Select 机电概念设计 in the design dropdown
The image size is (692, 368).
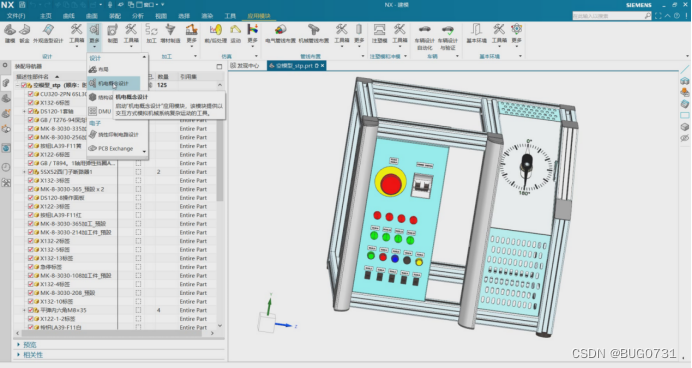[x=113, y=83]
